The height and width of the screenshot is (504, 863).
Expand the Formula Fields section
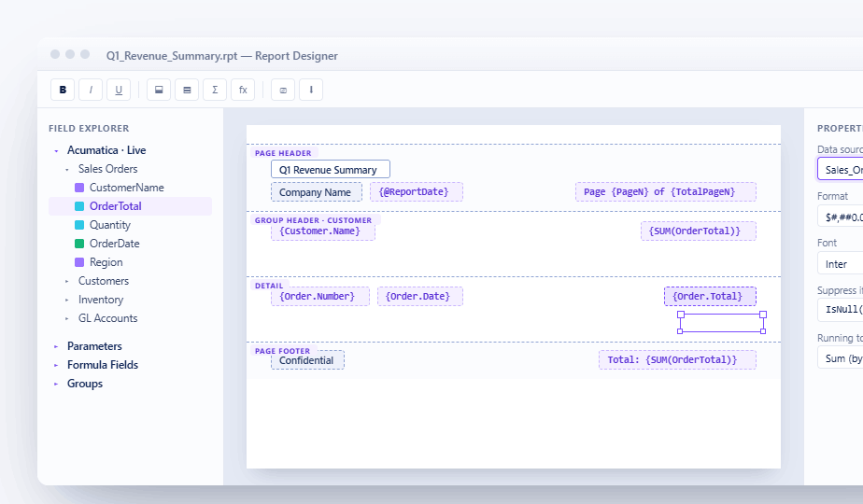[56, 365]
